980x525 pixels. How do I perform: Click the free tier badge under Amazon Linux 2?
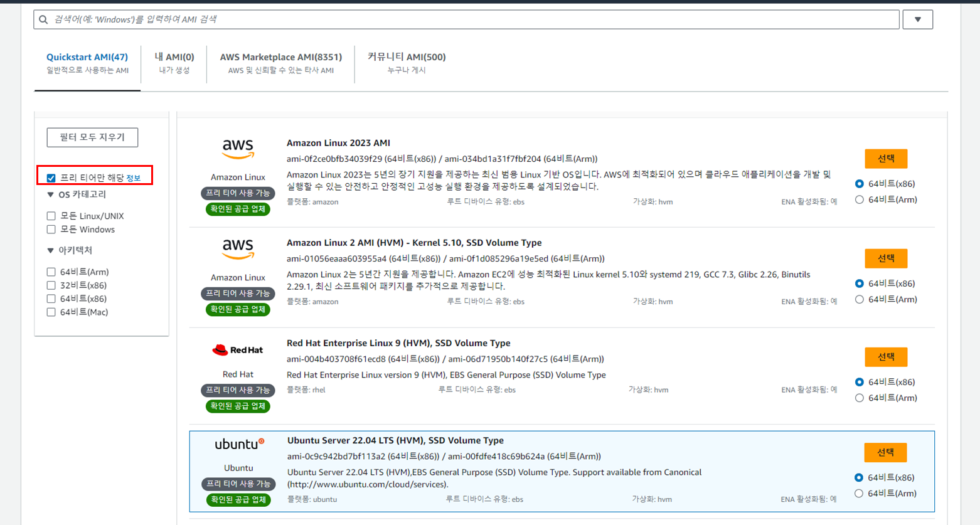(238, 294)
